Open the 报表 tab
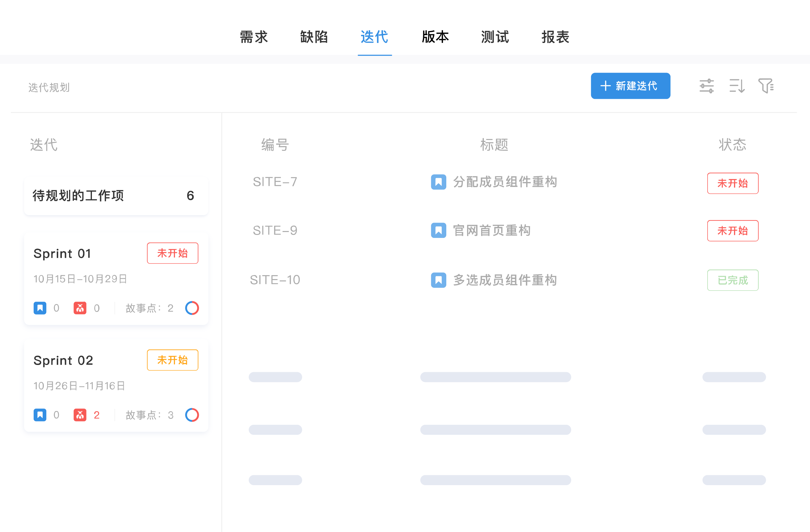The width and height of the screenshot is (810, 532). pyautogui.click(x=555, y=37)
